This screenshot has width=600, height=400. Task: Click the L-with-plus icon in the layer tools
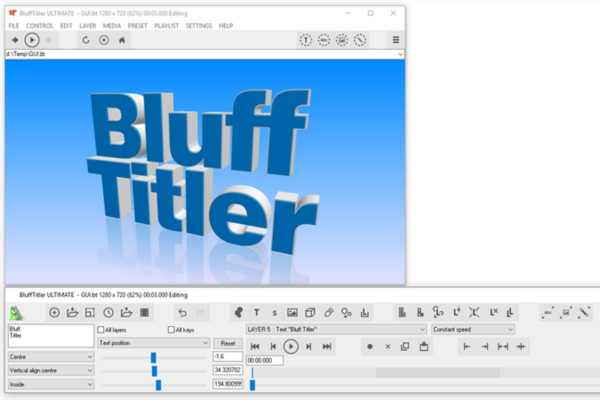coord(457,312)
